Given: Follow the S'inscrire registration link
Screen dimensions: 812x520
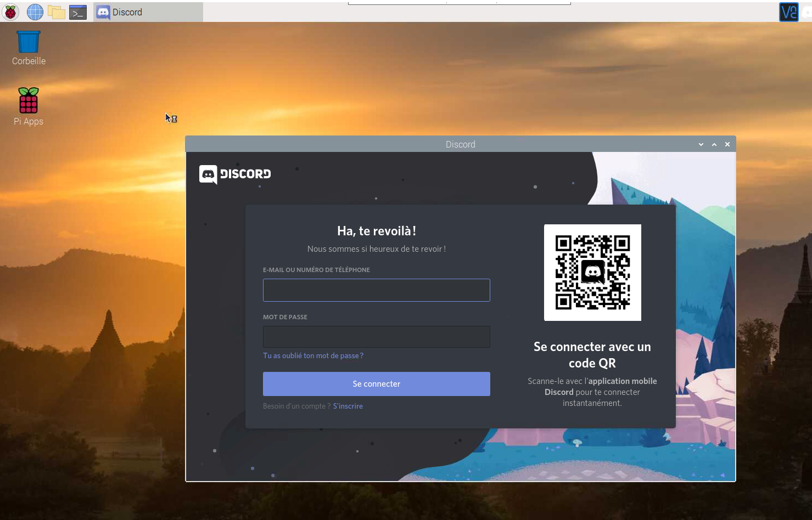Looking at the screenshot, I should [348, 406].
